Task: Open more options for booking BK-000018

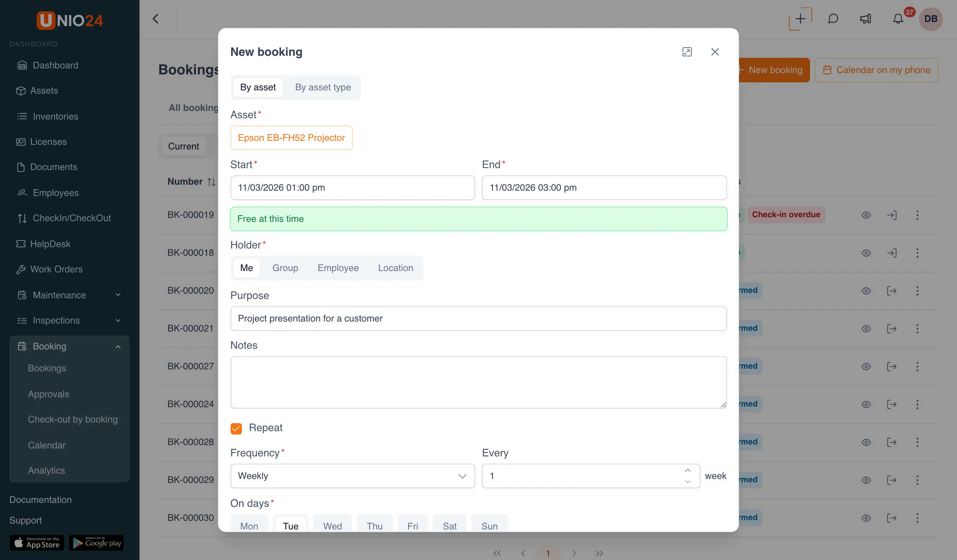Action: [x=917, y=253]
